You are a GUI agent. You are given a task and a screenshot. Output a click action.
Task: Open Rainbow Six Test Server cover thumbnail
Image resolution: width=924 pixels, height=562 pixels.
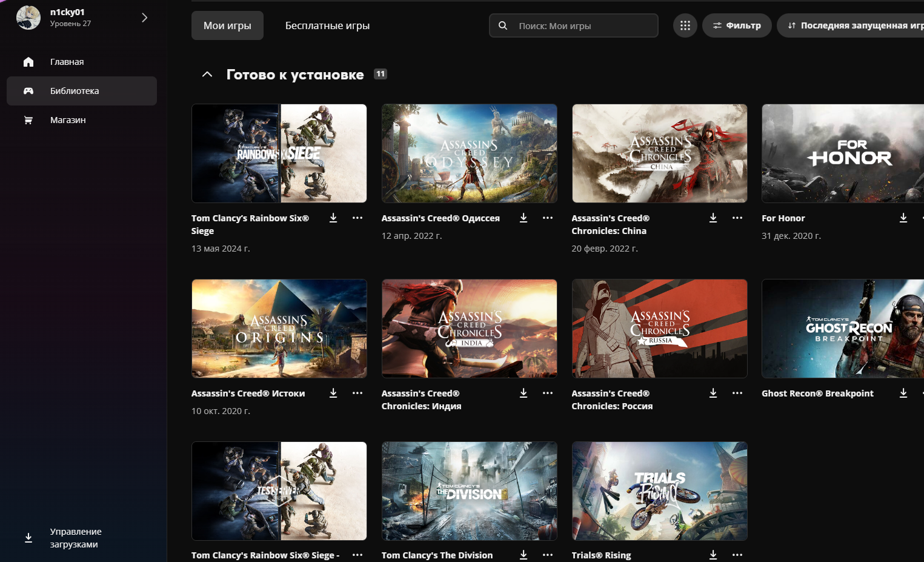pos(279,491)
